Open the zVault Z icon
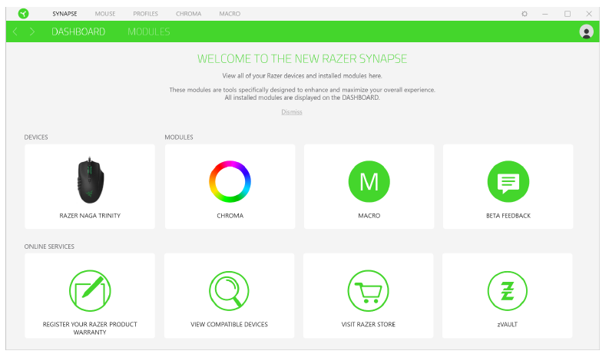The image size is (609, 364). click(x=507, y=290)
